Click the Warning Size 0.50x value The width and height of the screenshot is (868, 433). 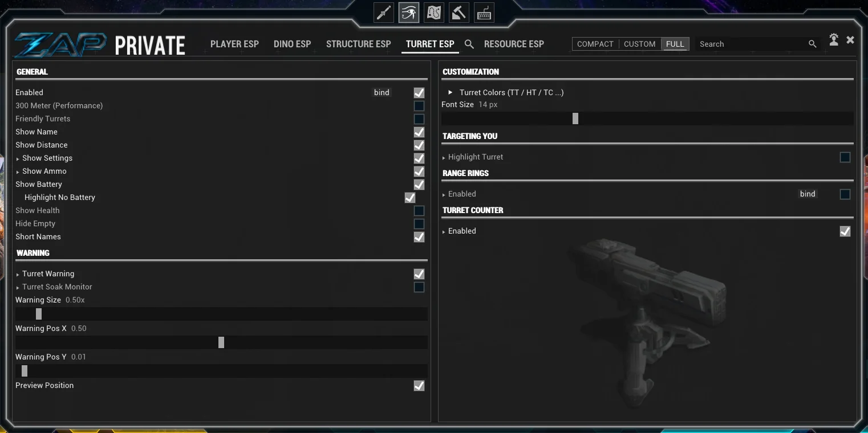75,300
